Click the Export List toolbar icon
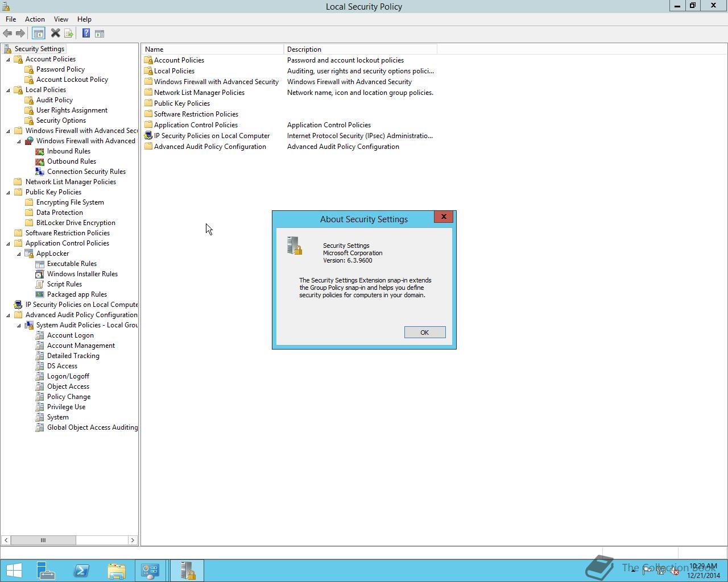The width and height of the screenshot is (728, 582). click(69, 34)
